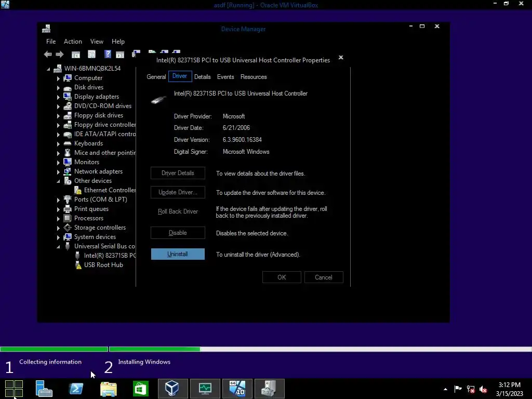
Task: Click the Installing Windows progress bar
Action: coord(320,349)
